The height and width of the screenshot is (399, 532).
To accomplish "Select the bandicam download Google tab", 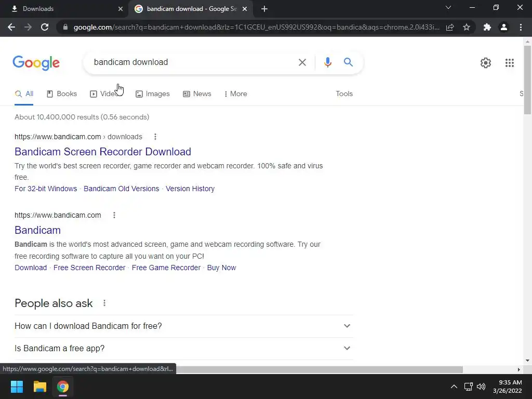I will pos(190,9).
